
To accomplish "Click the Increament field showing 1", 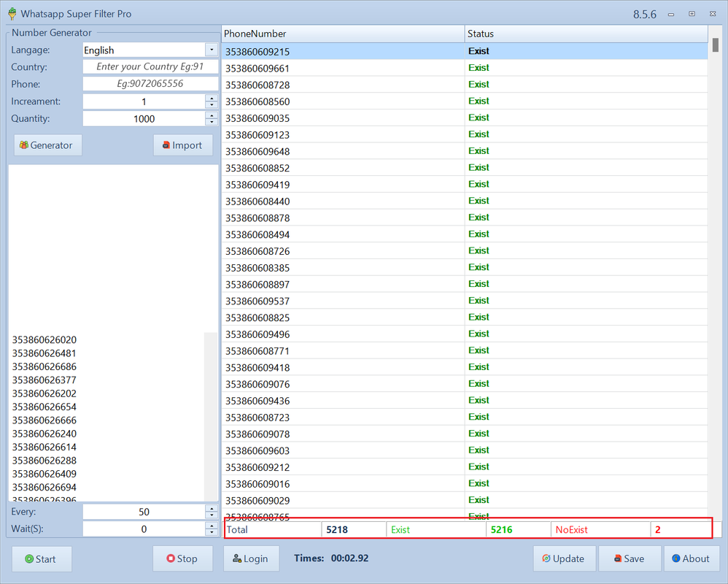I will tap(144, 101).
